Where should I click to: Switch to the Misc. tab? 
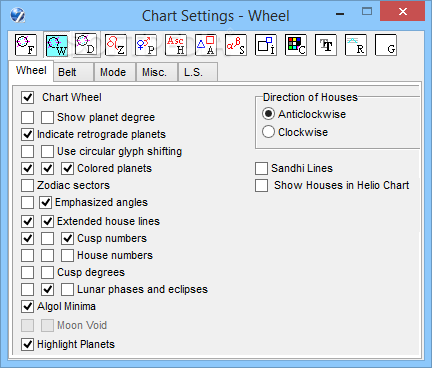coord(156,72)
